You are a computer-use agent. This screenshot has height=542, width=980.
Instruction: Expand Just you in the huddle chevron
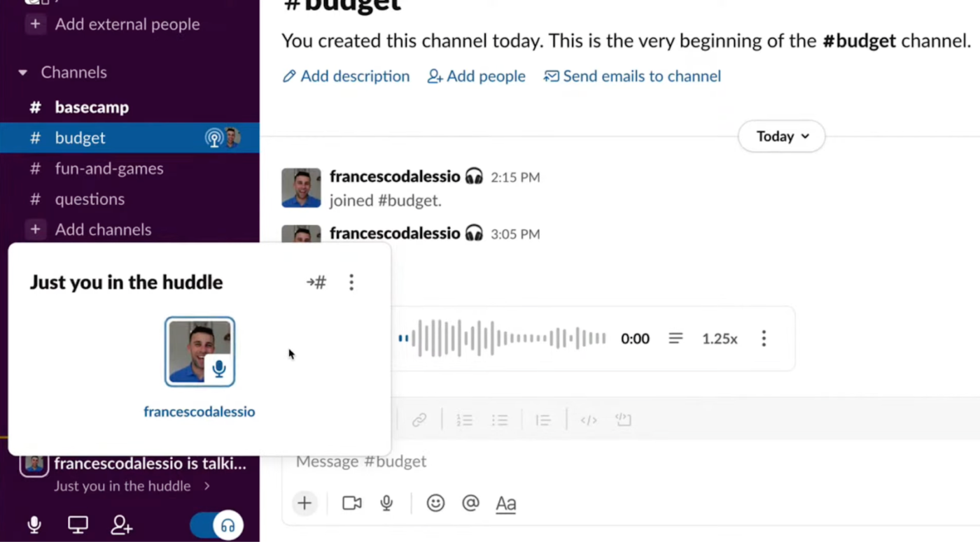[206, 486]
